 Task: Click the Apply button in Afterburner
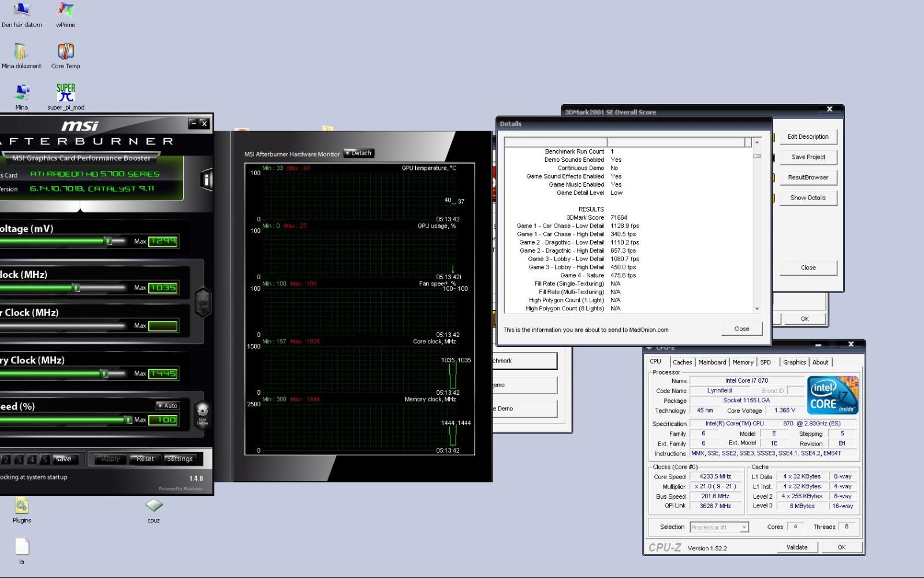pos(110,459)
